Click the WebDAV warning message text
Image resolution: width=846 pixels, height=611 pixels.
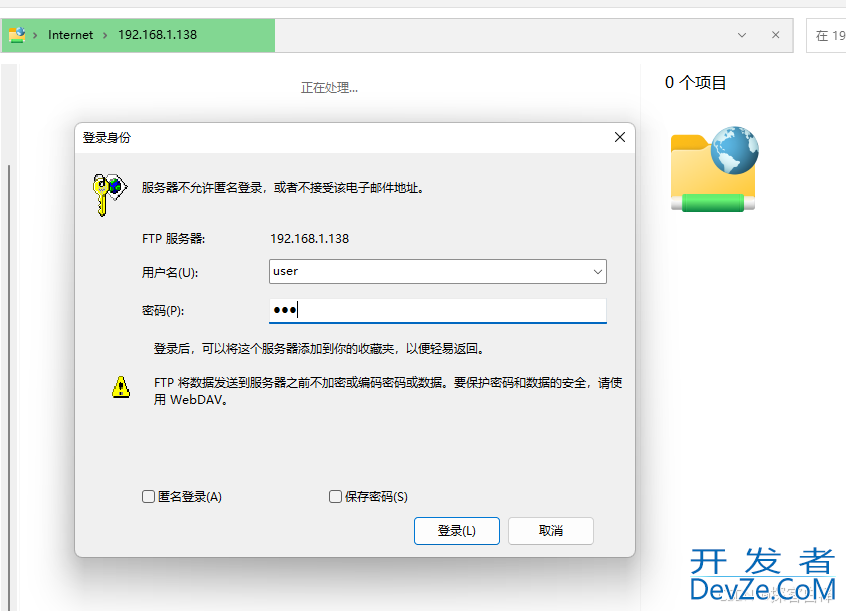click(388, 391)
